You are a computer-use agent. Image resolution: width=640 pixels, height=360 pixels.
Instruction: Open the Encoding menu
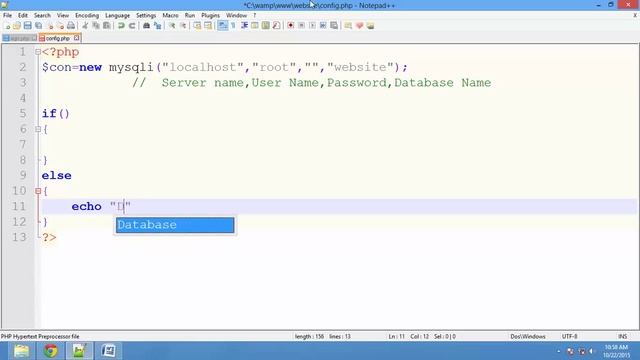[87, 15]
